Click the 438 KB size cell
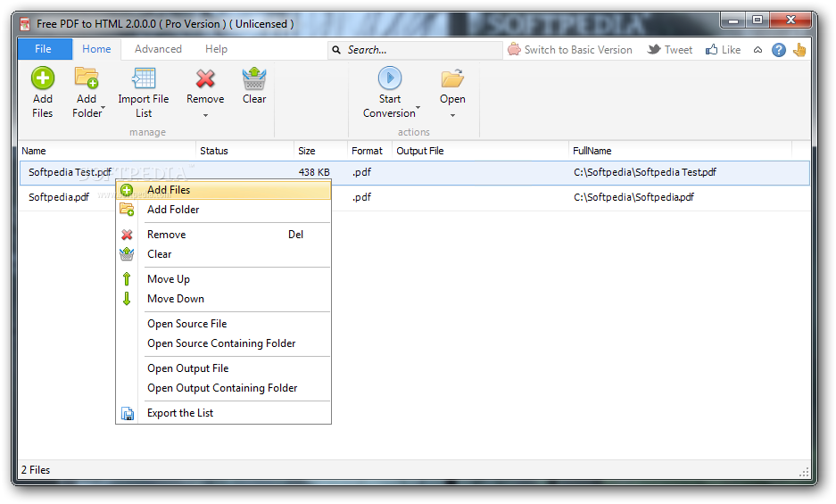The image size is (836, 504). (314, 172)
